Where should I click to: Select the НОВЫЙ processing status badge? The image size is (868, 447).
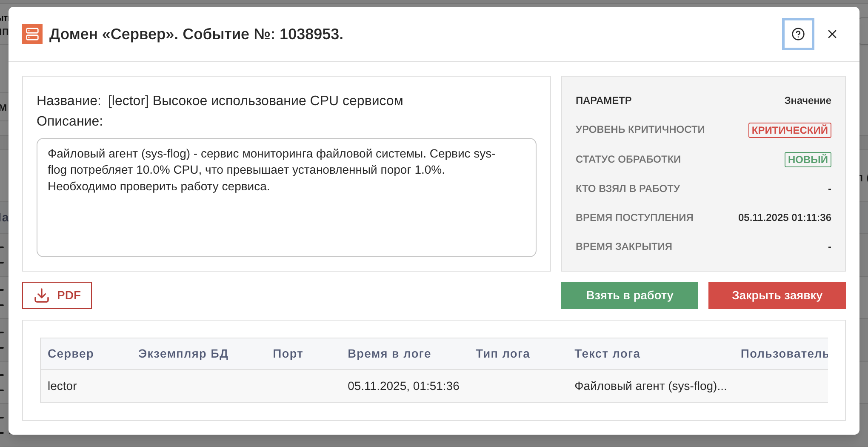(808, 160)
